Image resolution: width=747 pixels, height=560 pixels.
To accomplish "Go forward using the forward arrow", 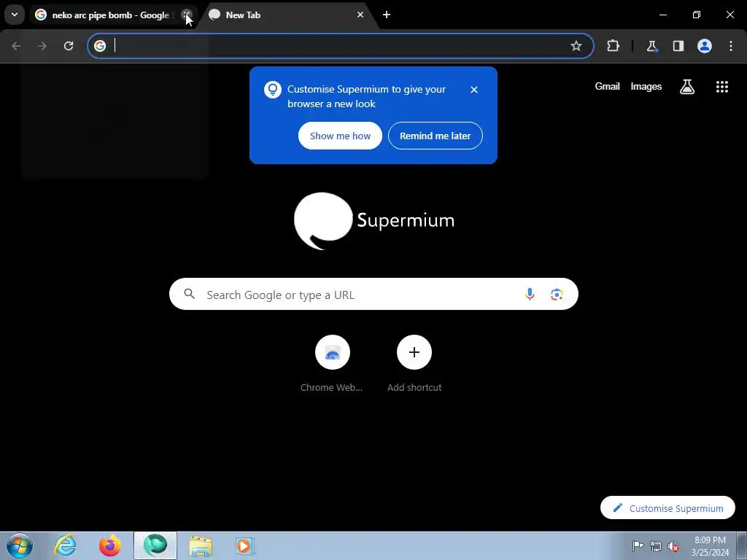I will (x=42, y=46).
